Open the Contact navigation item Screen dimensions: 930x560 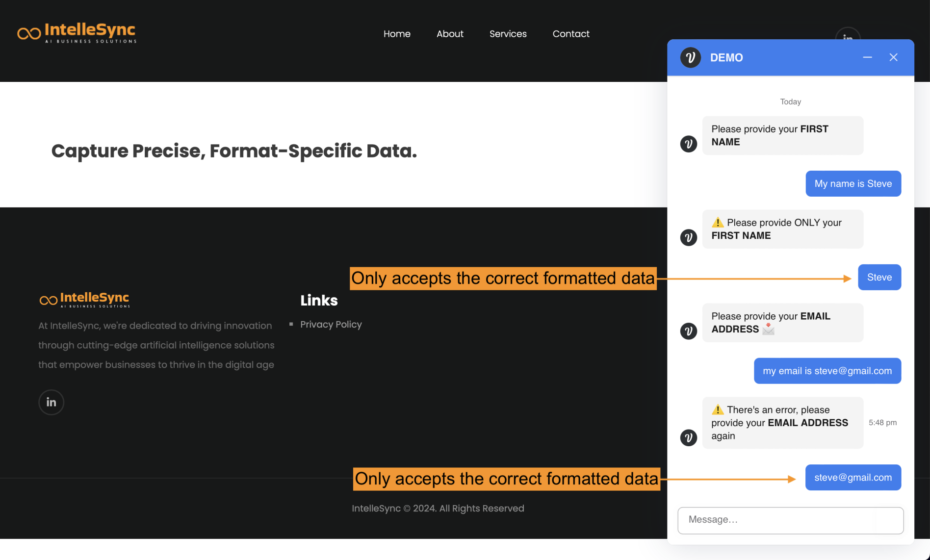tap(571, 34)
